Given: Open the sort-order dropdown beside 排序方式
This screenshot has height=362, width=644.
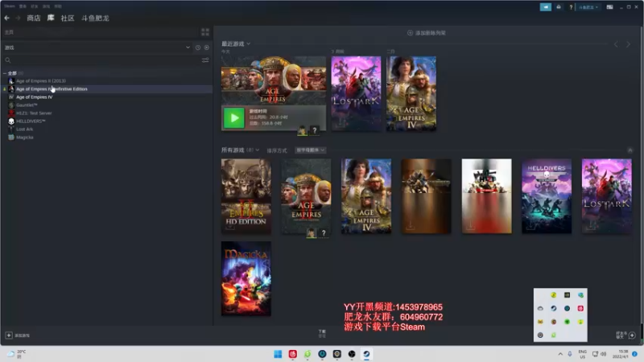Looking at the screenshot, I should pyautogui.click(x=311, y=150).
